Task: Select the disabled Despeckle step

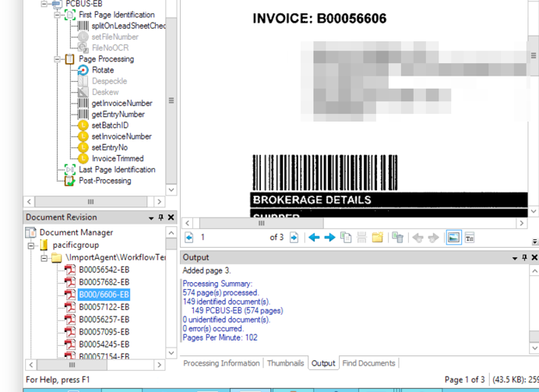Action: (109, 81)
